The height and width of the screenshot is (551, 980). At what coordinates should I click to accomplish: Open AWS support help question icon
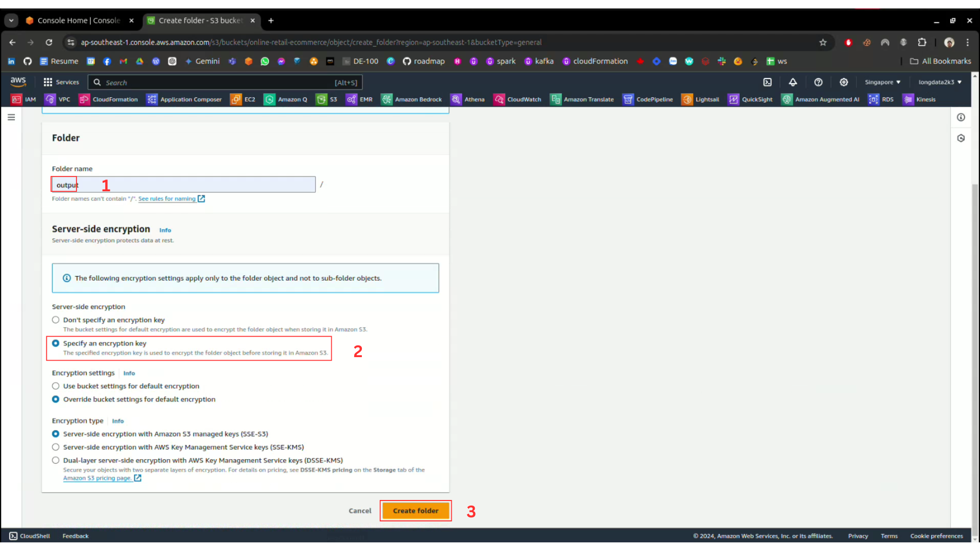pos(818,82)
